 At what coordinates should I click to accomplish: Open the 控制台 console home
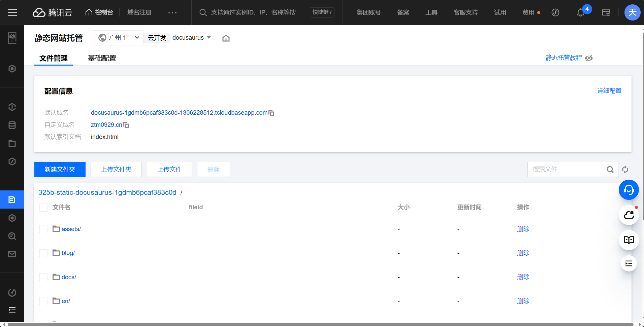(x=99, y=12)
